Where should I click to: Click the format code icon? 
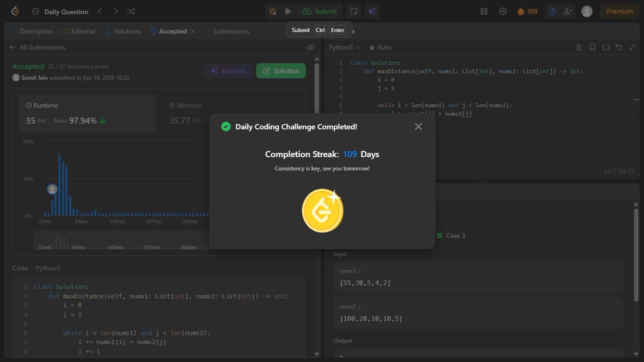579,47
